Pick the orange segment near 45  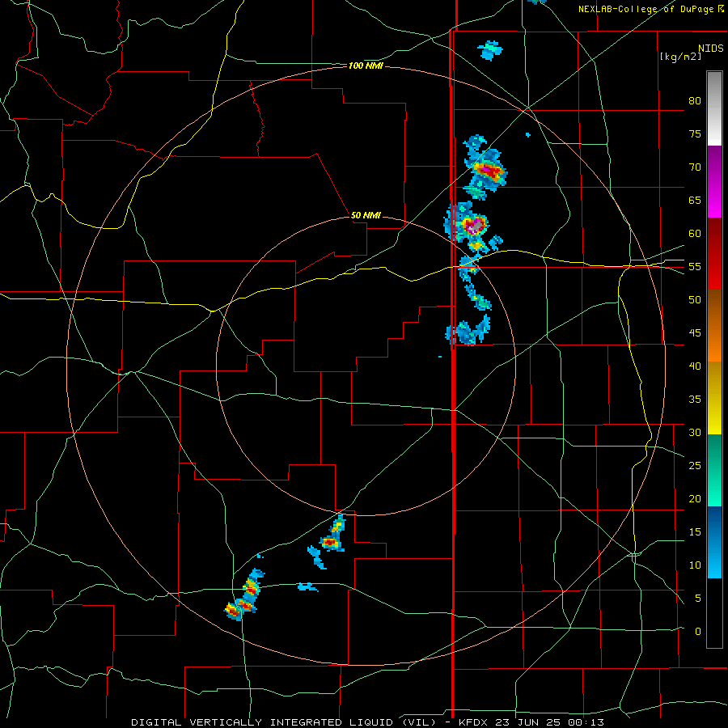pyautogui.click(x=714, y=344)
